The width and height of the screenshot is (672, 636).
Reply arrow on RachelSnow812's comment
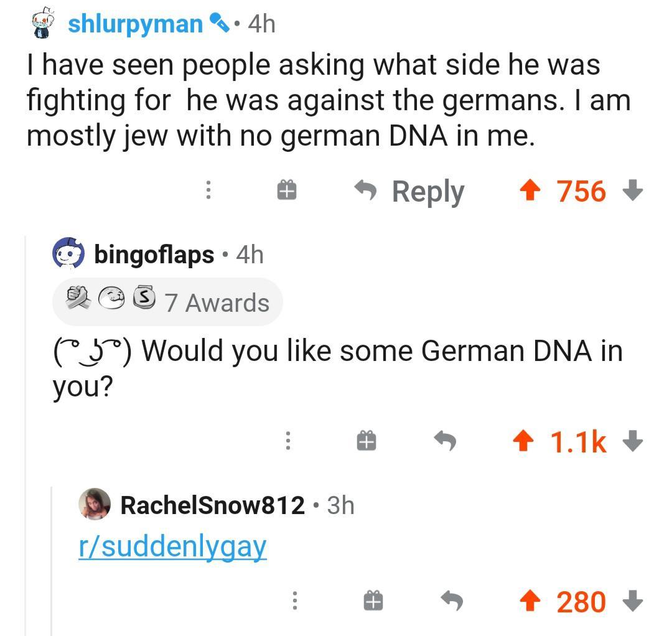point(452,601)
